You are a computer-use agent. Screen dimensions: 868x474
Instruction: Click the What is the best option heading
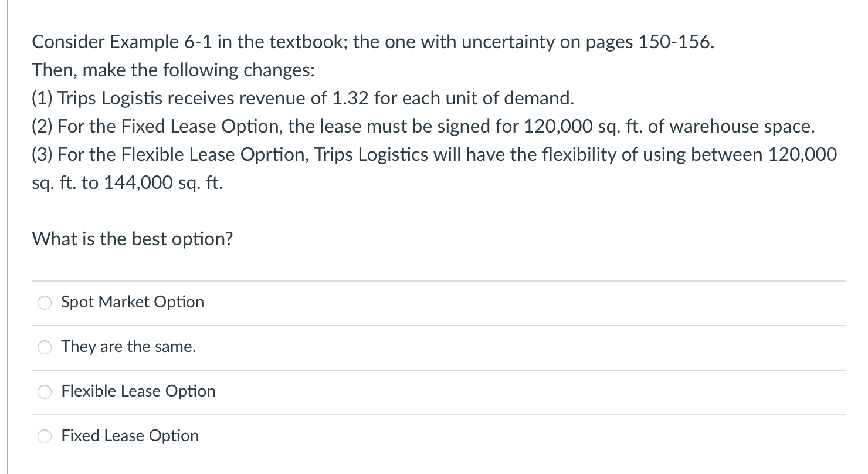(132, 239)
